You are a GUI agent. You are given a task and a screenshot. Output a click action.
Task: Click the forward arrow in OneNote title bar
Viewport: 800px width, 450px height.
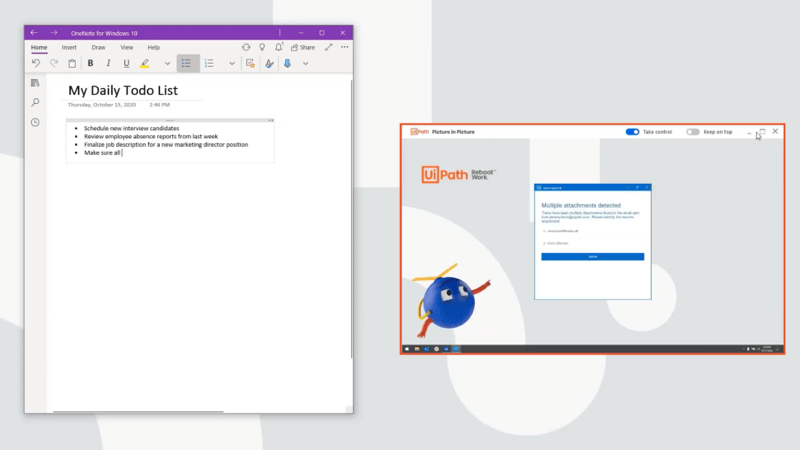click(54, 33)
